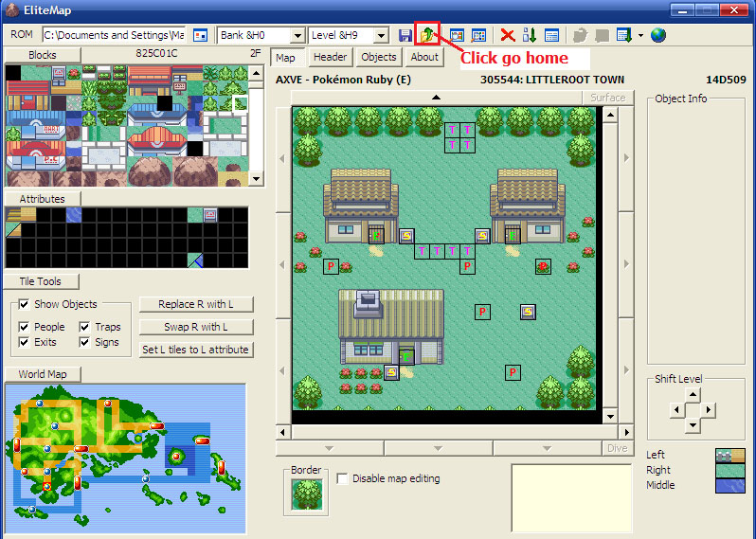This screenshot has width=756, height=539.
Task: Click the Left tile swatch
Action: point(730,455)
